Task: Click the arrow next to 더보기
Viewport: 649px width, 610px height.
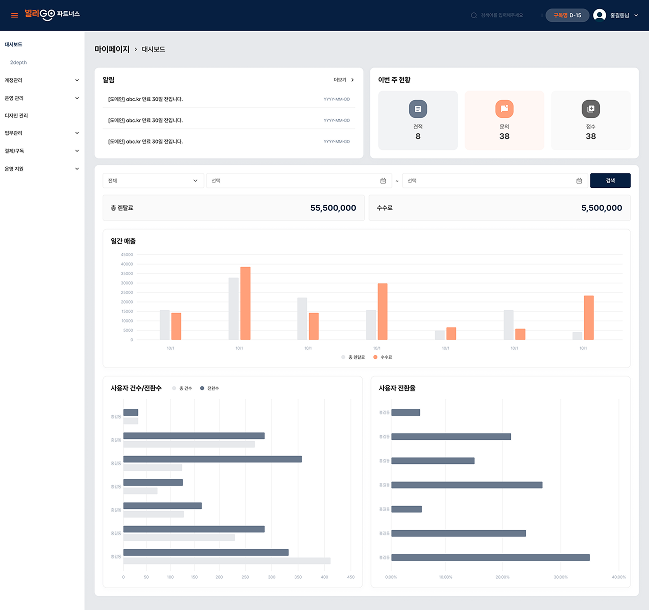Action: 352,80
